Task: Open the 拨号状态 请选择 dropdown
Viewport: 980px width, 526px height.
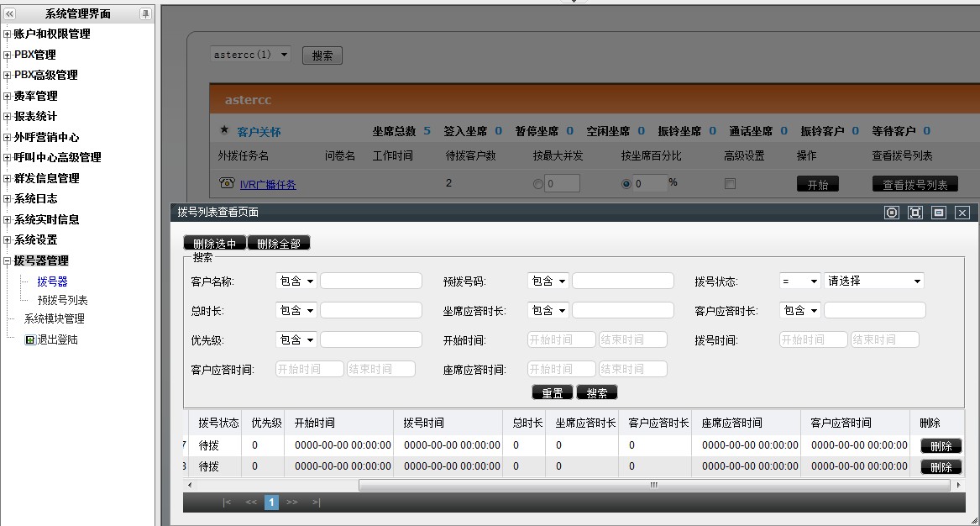Action: tap(873, 281)
